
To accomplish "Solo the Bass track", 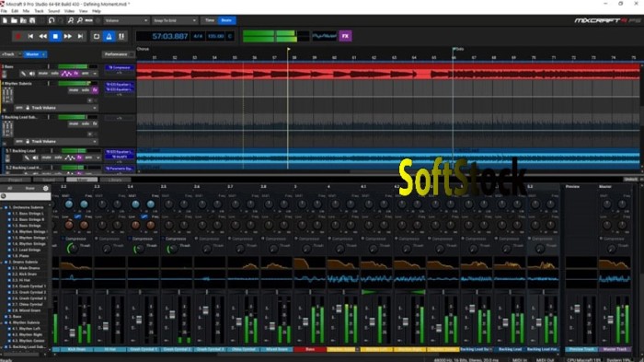I will point(54,73).
